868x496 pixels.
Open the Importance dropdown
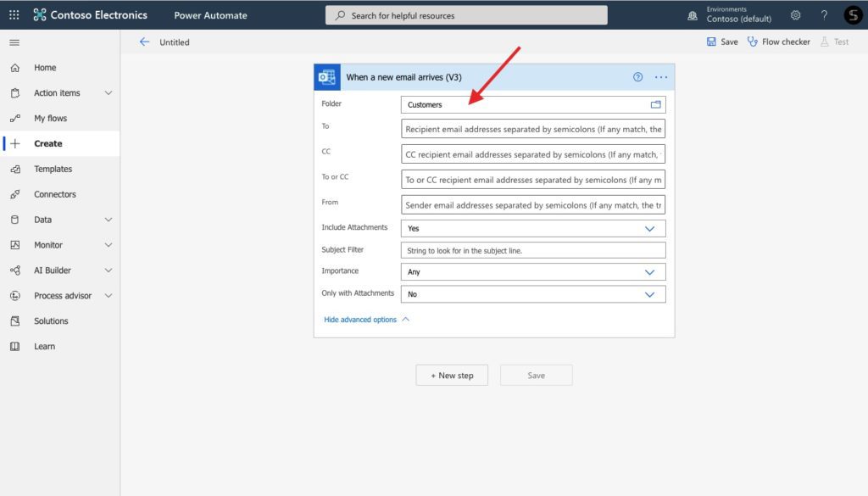coord(533,272)
